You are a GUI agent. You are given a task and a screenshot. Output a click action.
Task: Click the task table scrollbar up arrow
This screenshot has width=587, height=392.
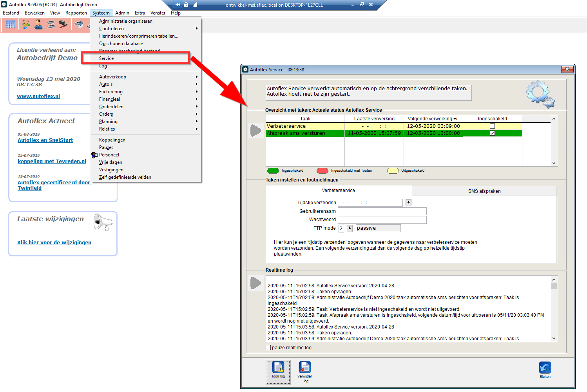pos(554,119)
